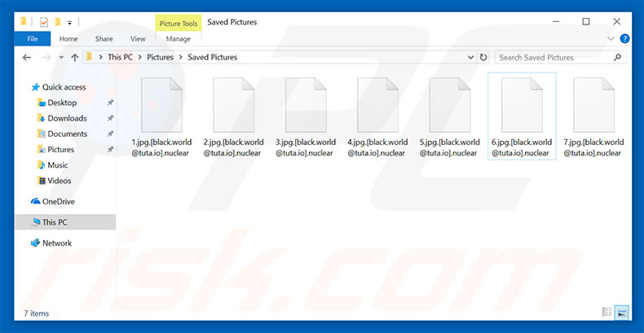Select file 3.jpg.[black.world@tuta.io].nuclear
Viewport: 644px width, 333px height.
[x=306, y=117]
